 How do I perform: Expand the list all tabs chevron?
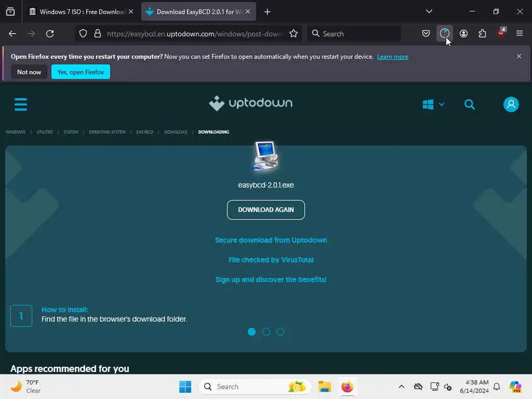pyautogui.click(x=429, y=11)
